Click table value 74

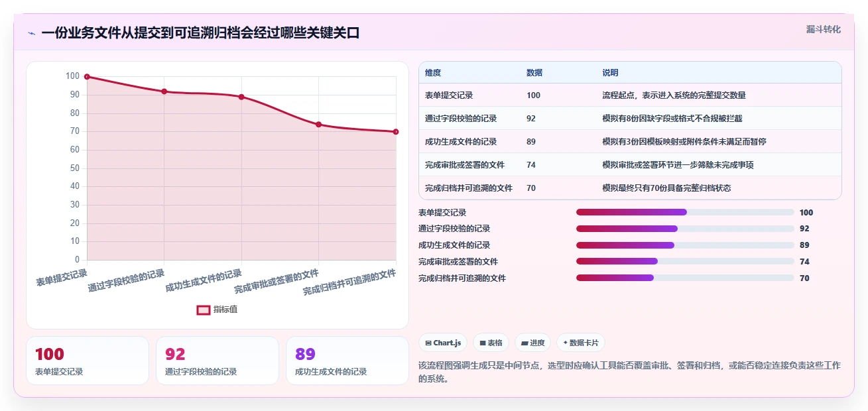[x=531, y=165]
